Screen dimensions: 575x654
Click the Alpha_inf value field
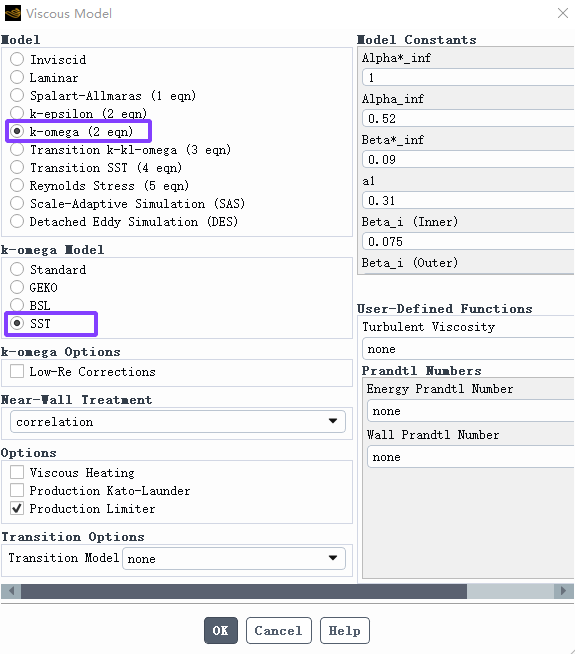pos(469,118)
